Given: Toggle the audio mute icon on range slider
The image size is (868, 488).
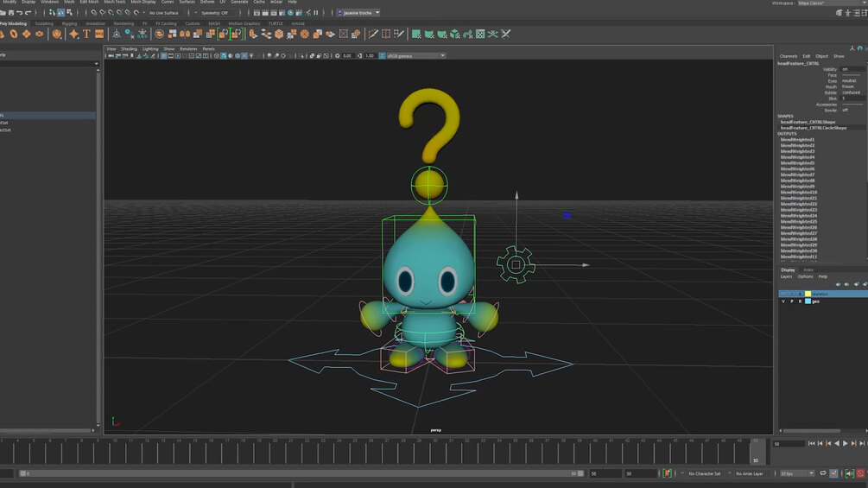Looking at the screenshot, I should [849, 473].
